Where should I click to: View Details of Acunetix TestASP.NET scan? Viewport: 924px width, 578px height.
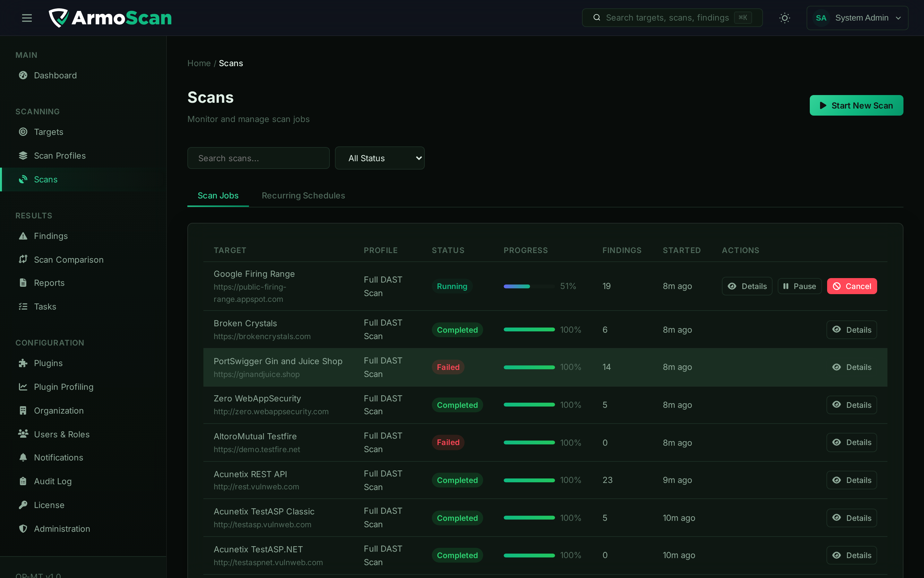pyautogui.click(x=851, y=556)
